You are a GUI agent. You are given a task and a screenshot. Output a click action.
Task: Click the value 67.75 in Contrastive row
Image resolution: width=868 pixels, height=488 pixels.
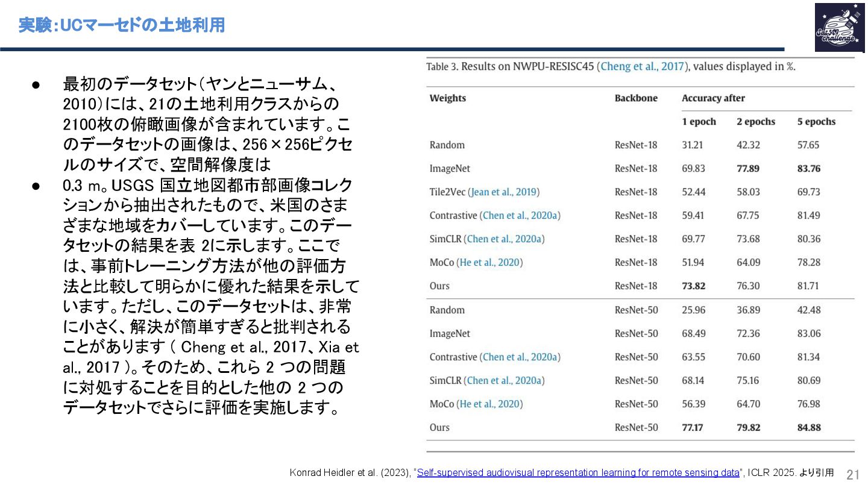[748, 216]
